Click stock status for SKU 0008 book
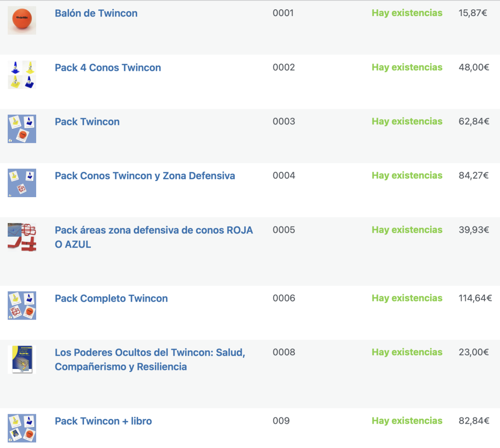 [x=407, y=352]
